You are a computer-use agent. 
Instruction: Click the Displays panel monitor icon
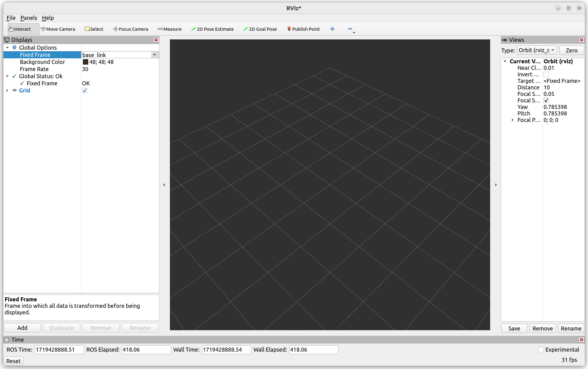click(7, 40)
